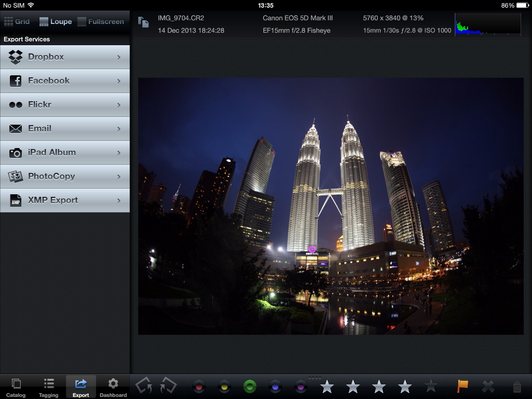Image resolution: width=532 pixels, height=399 pixels.
Task: Open the Flickr export service
Action: [65, 105]
